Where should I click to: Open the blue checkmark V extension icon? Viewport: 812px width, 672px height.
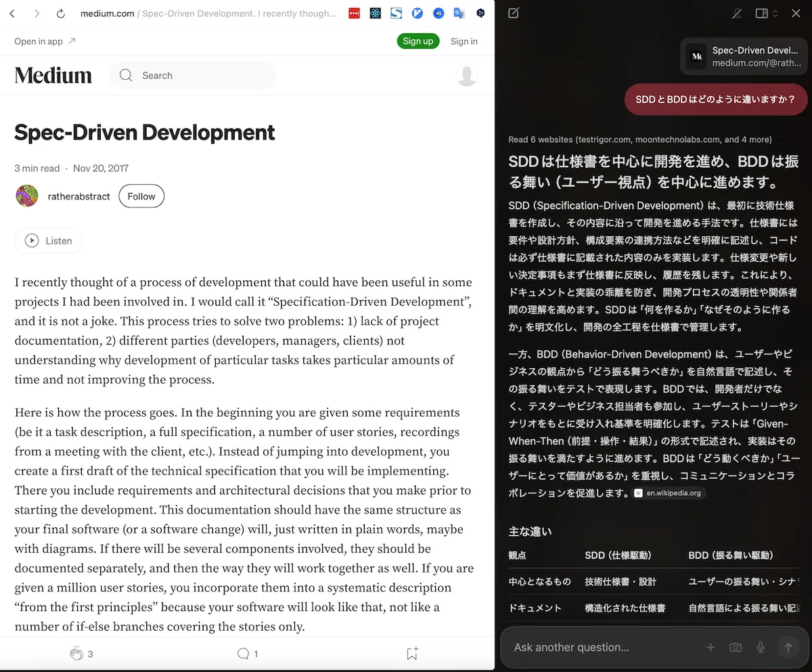(418, 14)
